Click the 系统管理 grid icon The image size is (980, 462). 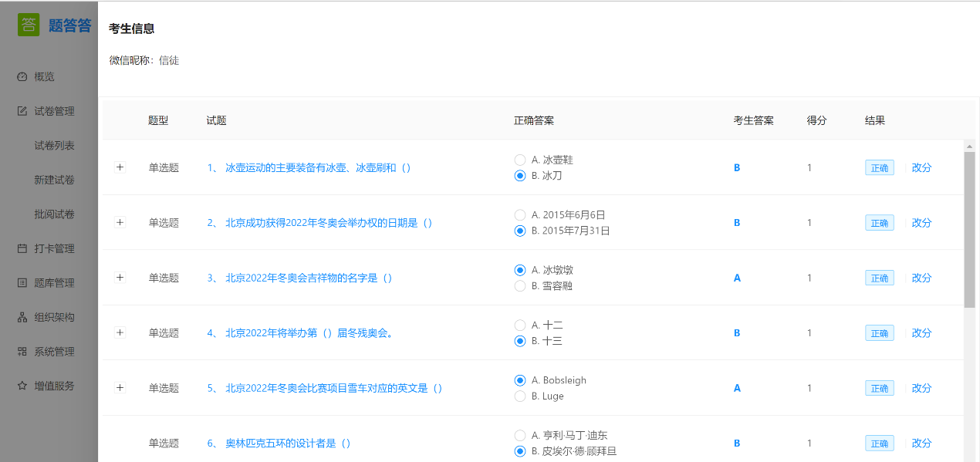(22, 352)
